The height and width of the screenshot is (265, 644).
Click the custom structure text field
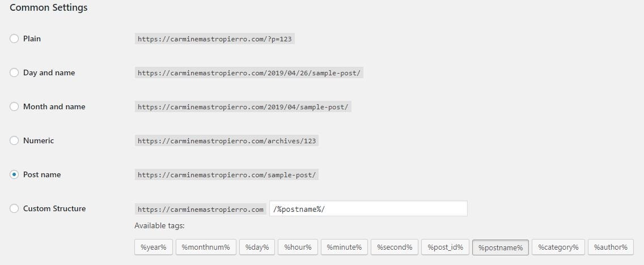(368, 208)
